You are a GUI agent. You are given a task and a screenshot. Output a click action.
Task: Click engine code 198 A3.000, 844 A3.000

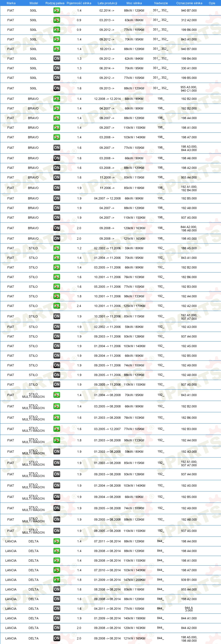click(x=189, y=148)
